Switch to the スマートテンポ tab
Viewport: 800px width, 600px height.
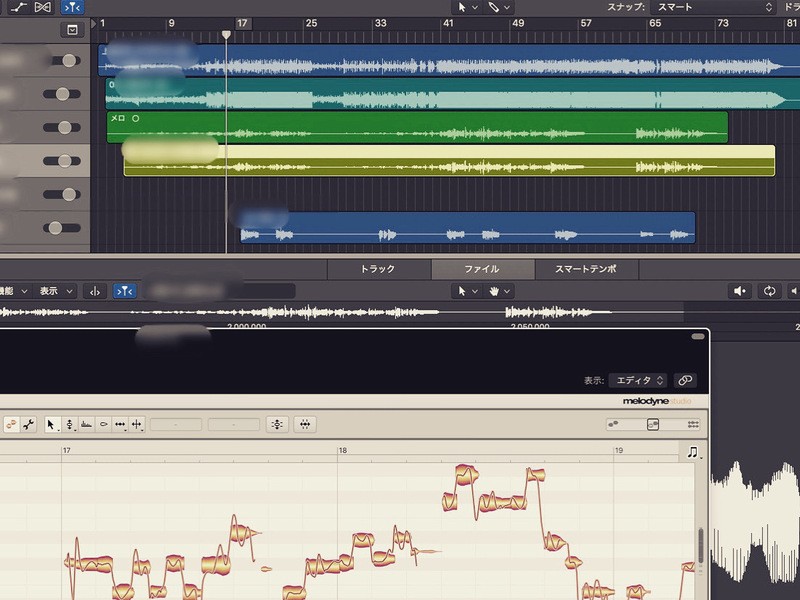click(585, 269)
